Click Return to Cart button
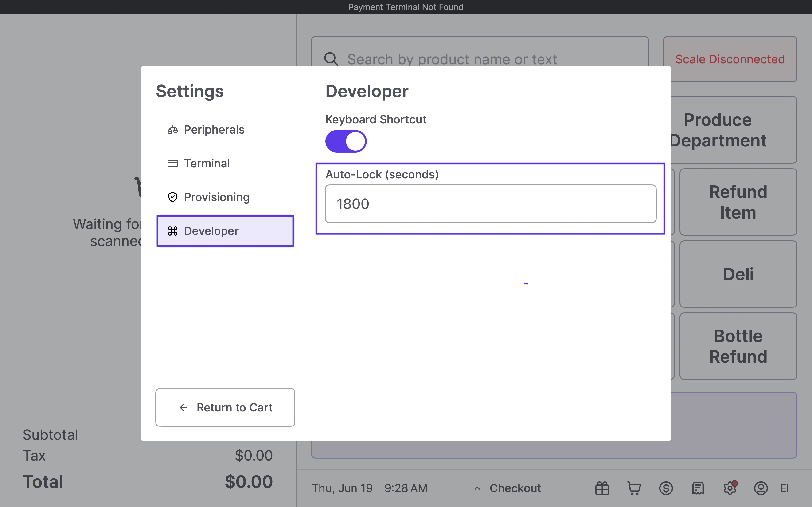 pyautogui.click(x=225, y=407)
